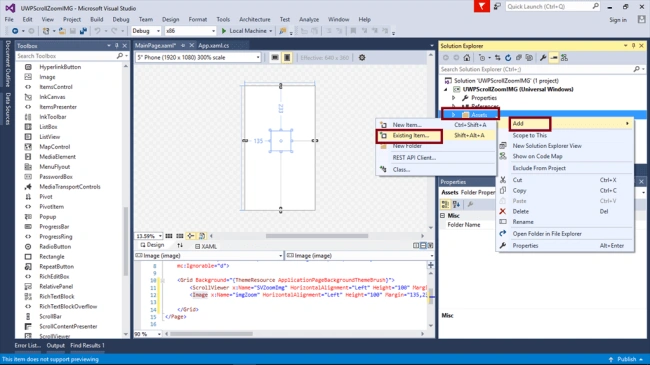650x365 pixels.
Task: Open the Output tab at bottom
Action: (56, 346)
